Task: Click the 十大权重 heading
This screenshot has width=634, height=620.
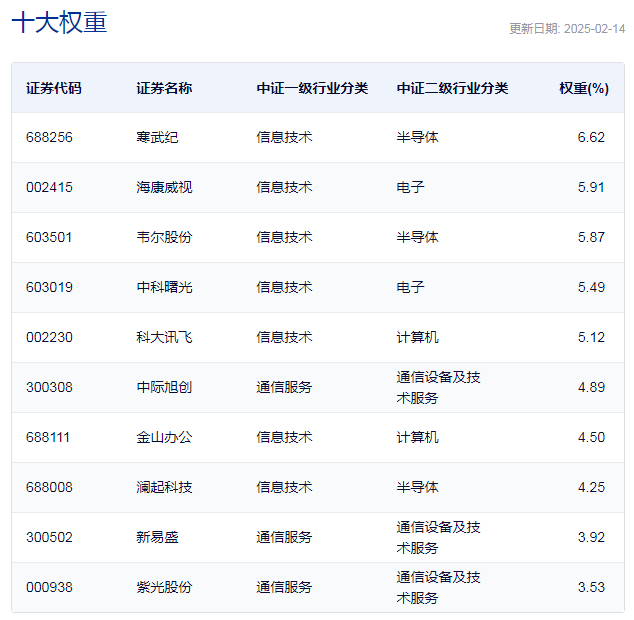Action: point(59,22)
